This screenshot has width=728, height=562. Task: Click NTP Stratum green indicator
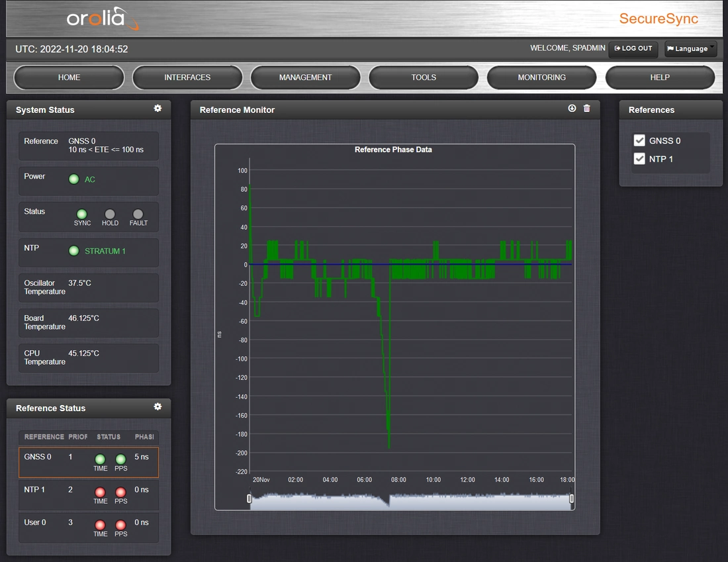pos(74,251)
